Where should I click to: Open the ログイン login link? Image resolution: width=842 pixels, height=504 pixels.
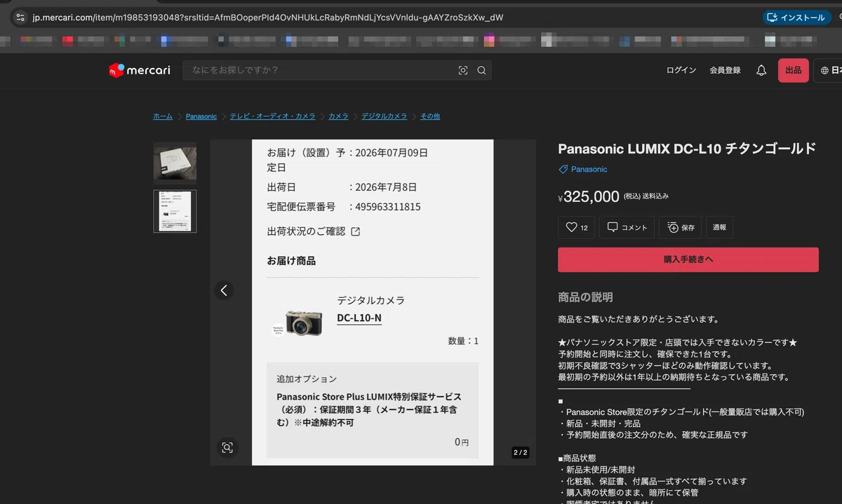coord(681,70)
